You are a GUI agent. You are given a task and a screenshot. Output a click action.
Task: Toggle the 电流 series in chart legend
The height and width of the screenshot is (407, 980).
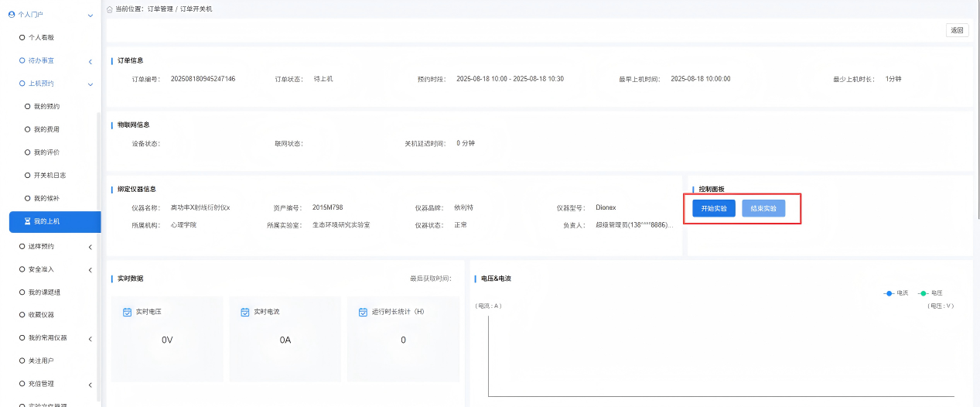pos(896,293)
